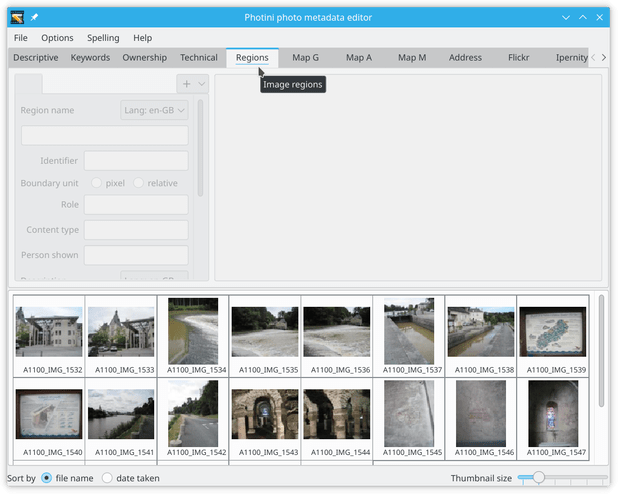Screen dimensions: 618x494
Task: Select thumbnail A1100_IMG_1532
Action: pos(49,336)
